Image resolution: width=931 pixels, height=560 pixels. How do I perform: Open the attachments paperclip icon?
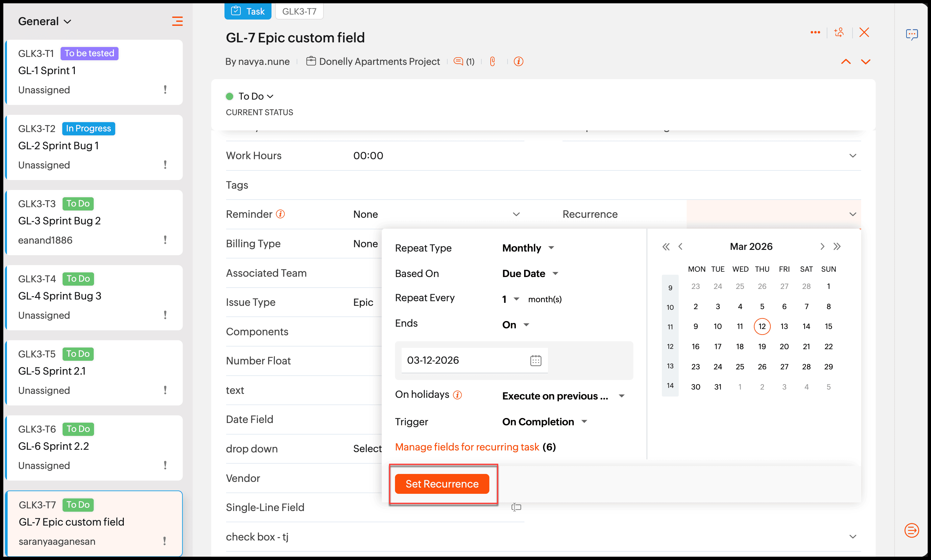492,62
